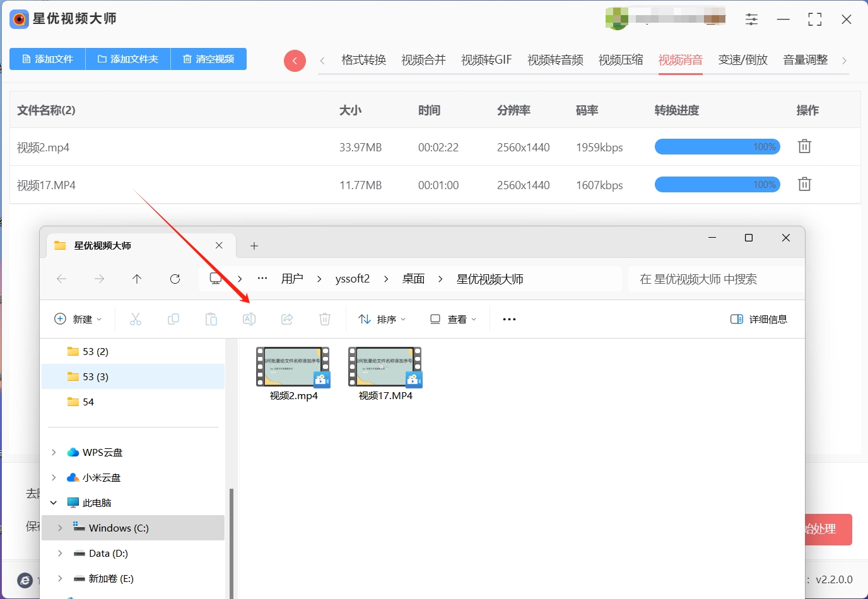
Task: Switch to the 视频压缩 tab
Action: click(x=621, y=60)
